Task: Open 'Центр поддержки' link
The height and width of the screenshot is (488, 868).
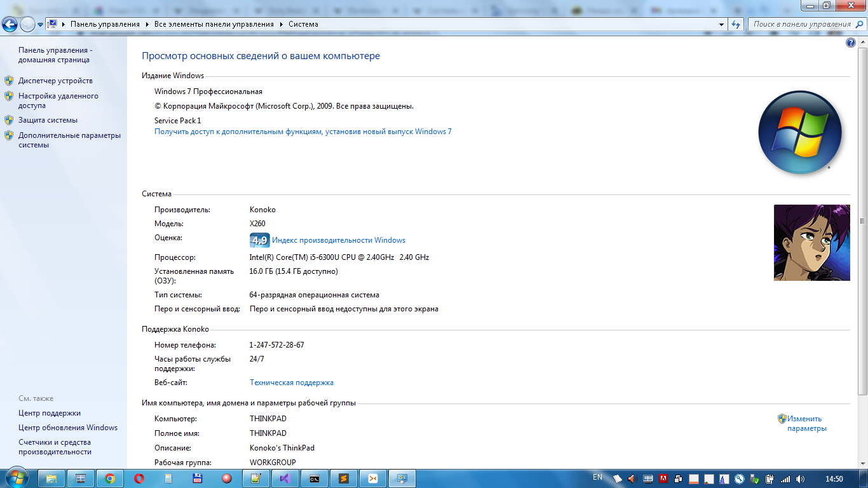Action: pos(50,413)
